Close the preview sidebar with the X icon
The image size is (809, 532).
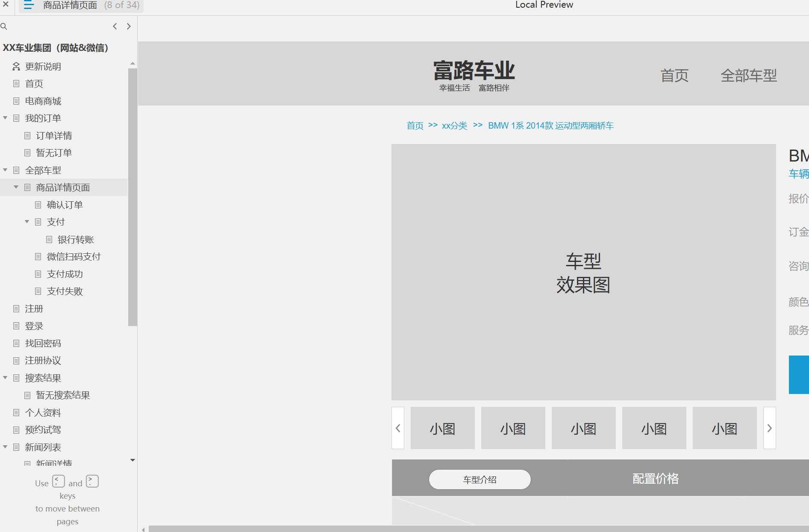6,5
